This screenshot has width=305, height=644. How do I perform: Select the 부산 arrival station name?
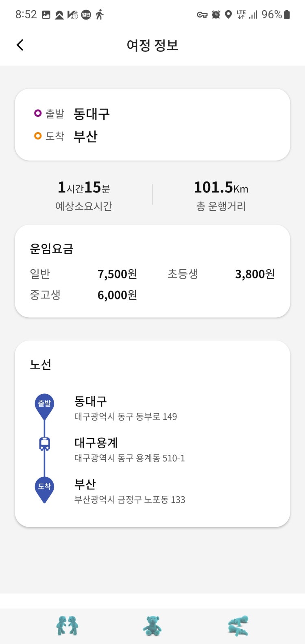85,136
